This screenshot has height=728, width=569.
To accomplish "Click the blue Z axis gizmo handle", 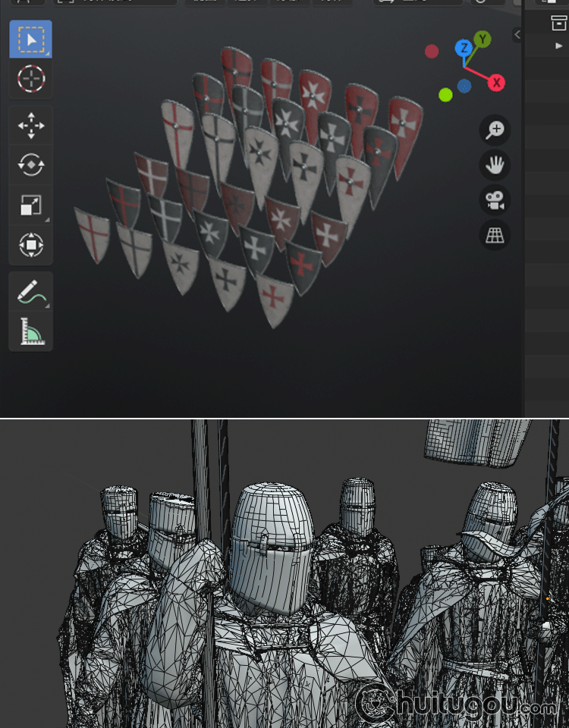I will tap(464, 48).
